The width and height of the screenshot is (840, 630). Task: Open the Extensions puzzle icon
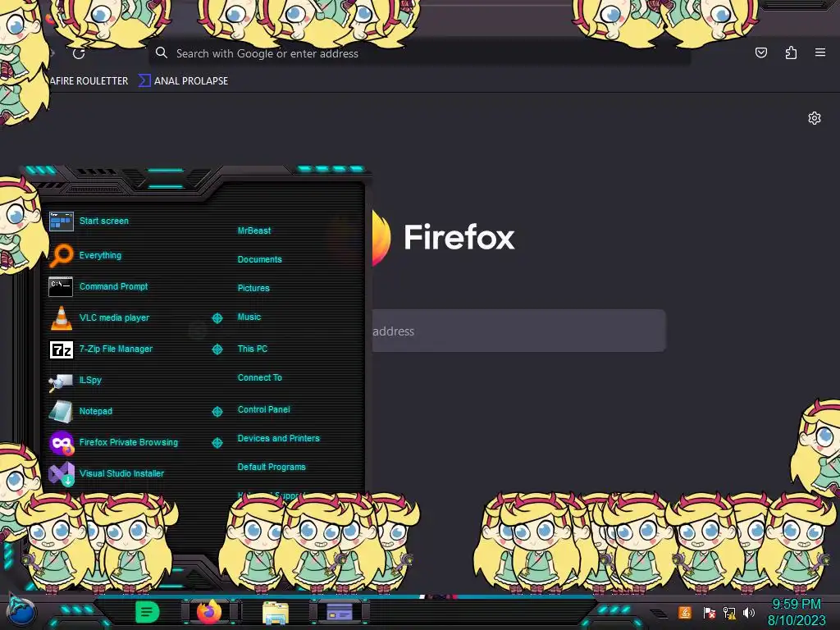click(791, 52)
